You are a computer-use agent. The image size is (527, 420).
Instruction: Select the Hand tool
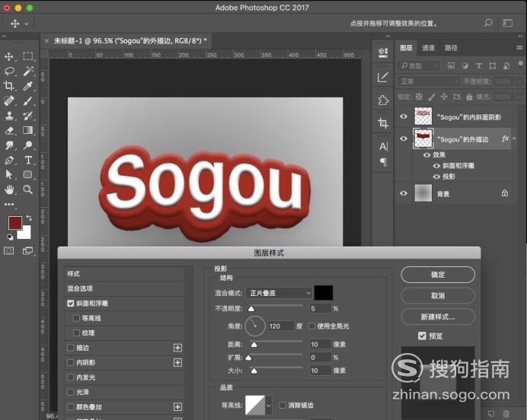[x=9, y=189]
